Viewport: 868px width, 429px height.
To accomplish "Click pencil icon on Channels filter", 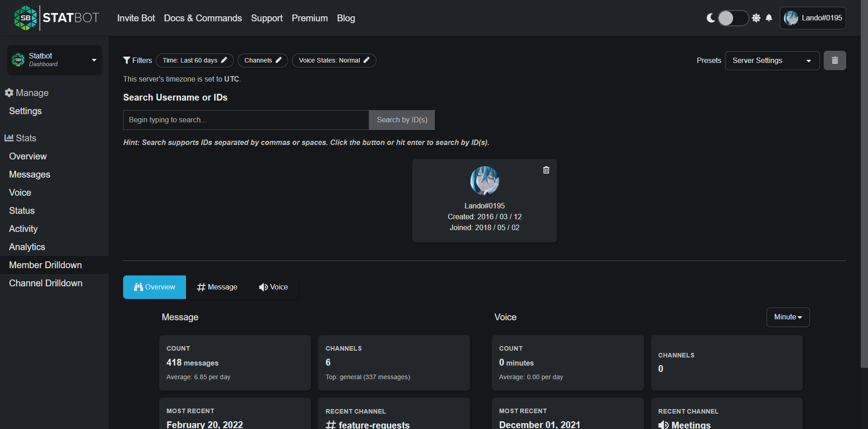I will click(279, 60).
